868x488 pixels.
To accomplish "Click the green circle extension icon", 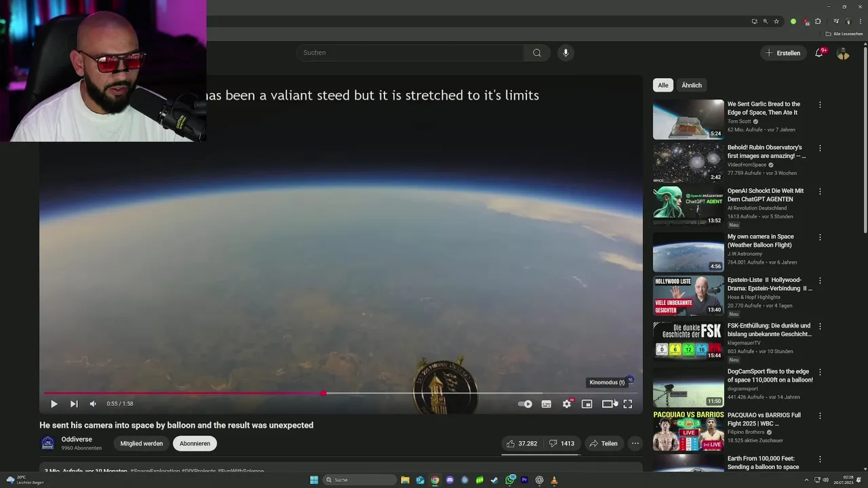I will click(793, 21).
